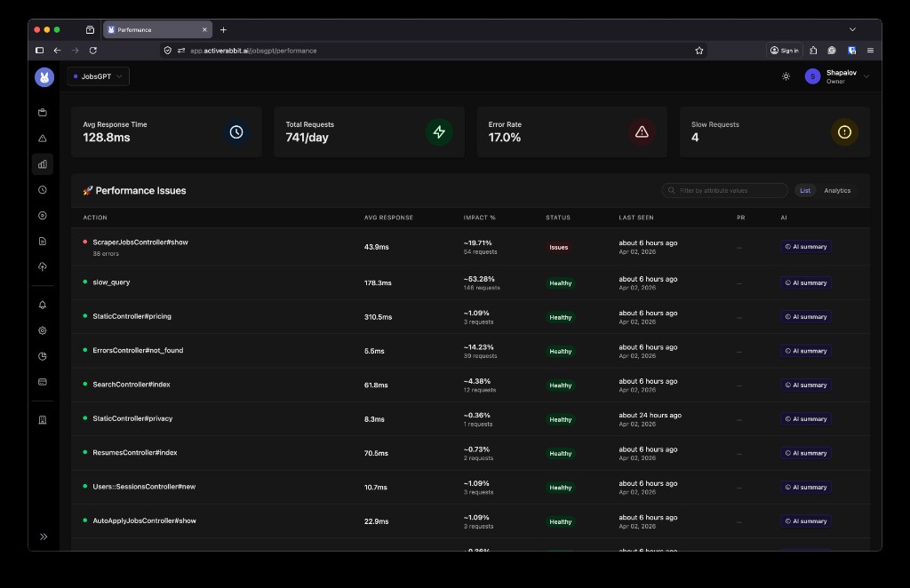Viewport: 910px width, 588px height.
Task: Open the JobsGPT project dropdown
Action: click(98, 76)
